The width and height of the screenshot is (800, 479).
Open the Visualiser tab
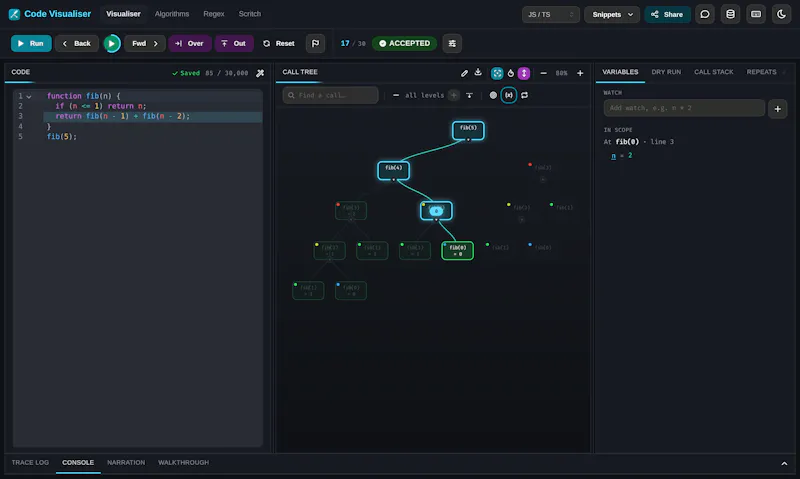coord(123,14)
